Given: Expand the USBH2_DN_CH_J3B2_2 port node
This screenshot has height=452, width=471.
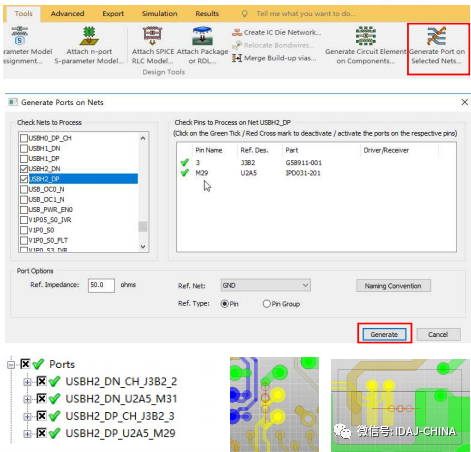Looking at the screenshot, I should point(27,382).
